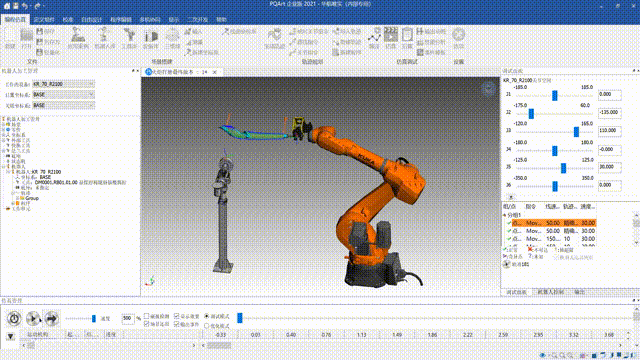
Task: Click the J1 joint slider handle
Action: click(x=555, y=95)
